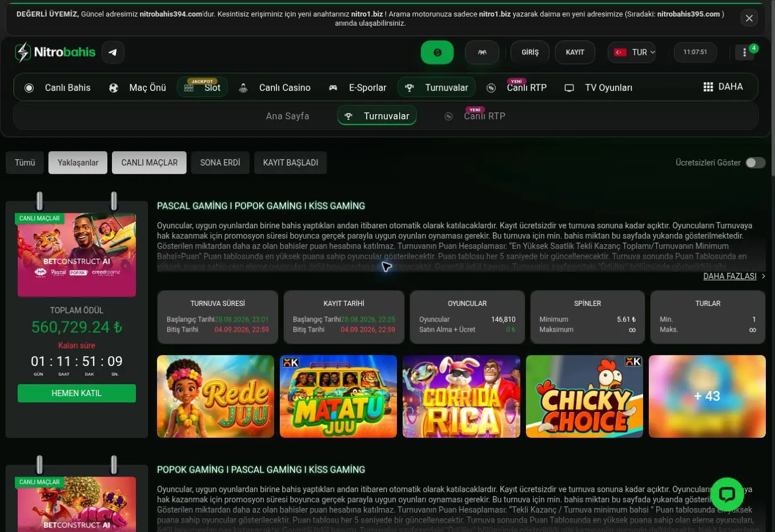Go to Ana Sayfa sub-tab
This screenshot has height=532, width=775.
(x=288, y=116)
